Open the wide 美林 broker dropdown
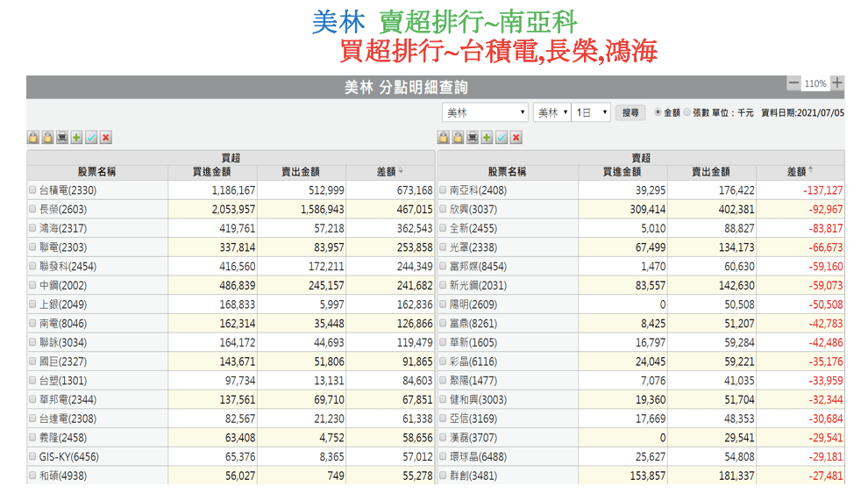This screenshot has height=501, width=868. [485, 112]
